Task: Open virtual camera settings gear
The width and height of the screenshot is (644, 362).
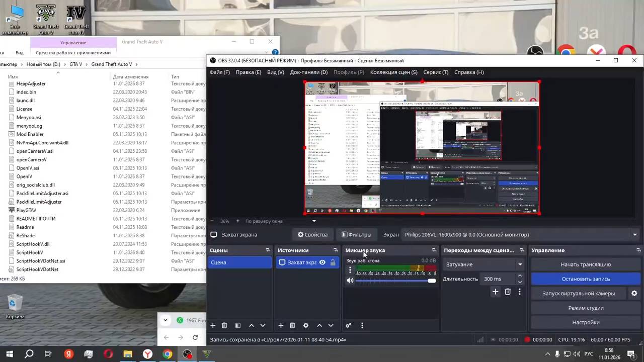Action: [x=634, y=293]
